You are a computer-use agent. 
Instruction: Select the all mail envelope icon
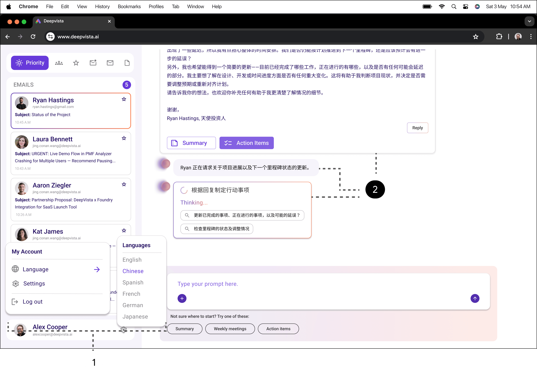[x=110, y=63]
